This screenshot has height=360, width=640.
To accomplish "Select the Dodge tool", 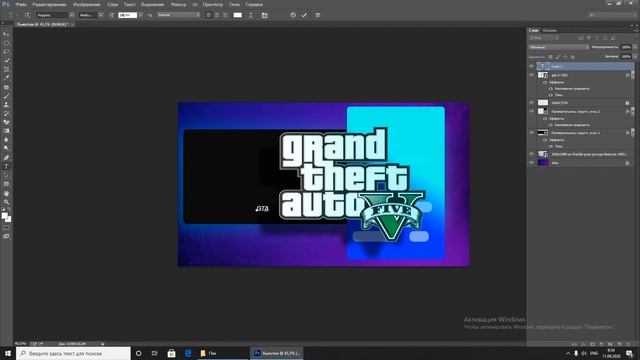I will 6,149.
